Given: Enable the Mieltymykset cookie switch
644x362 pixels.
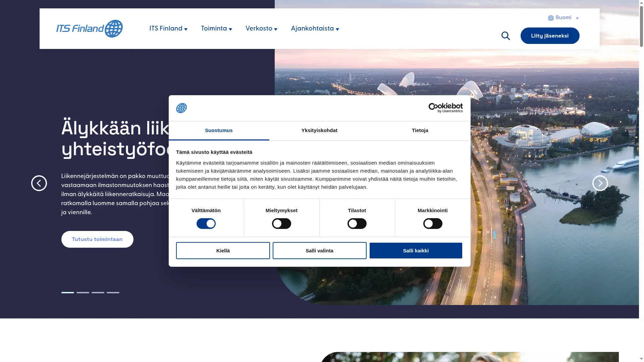Looking at the screenshot, I should 281,224.
